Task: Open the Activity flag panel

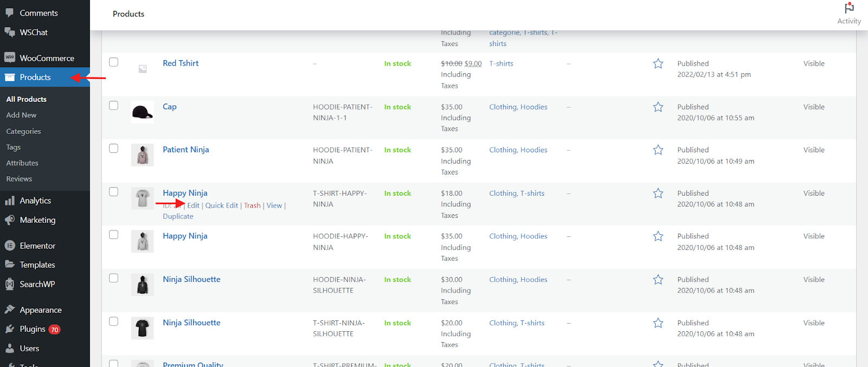Action: click(849, 13)
